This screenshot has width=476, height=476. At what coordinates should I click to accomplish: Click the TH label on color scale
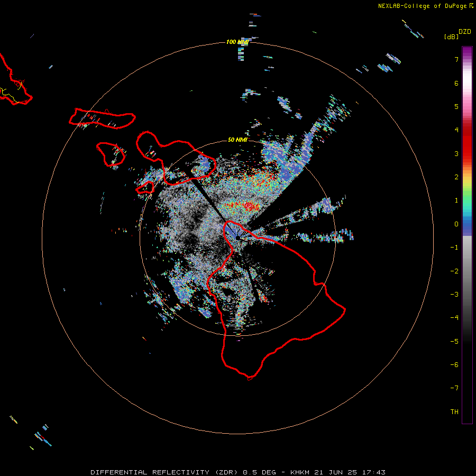coord(454,412)
